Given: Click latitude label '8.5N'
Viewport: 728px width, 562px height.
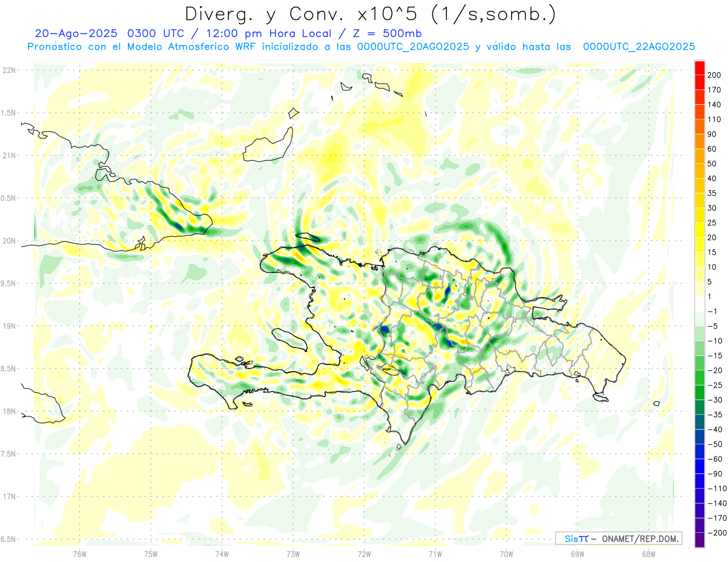Looking at the screenshot, I should [8, 369].
